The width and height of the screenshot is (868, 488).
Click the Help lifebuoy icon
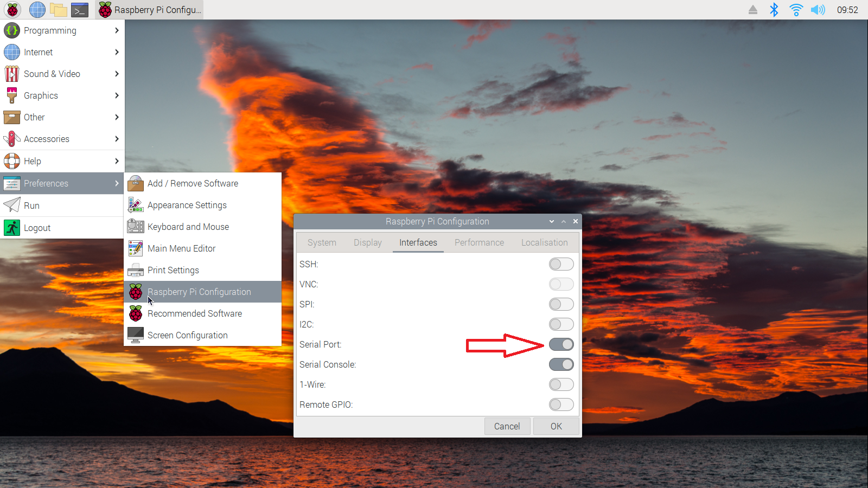[x=12, y=161]
